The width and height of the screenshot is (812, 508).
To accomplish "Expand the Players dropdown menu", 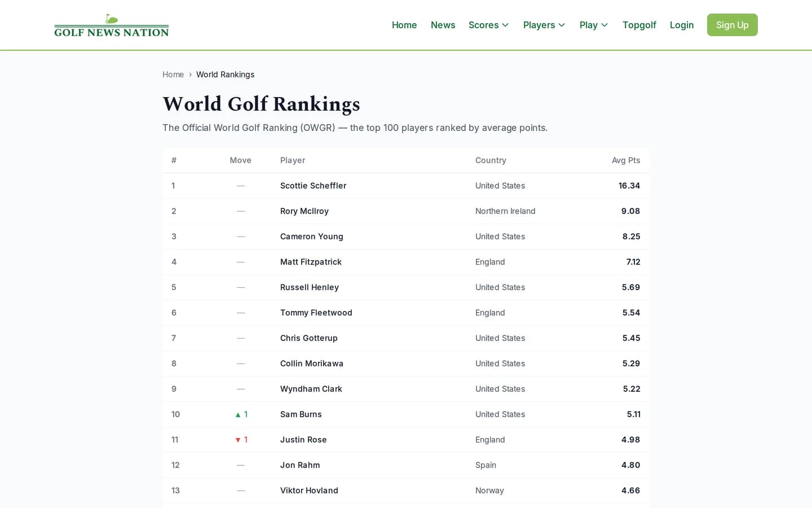I will click(544, 25).
